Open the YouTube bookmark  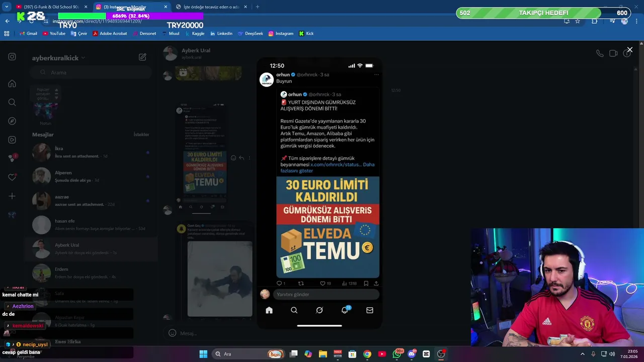(54, 34)
